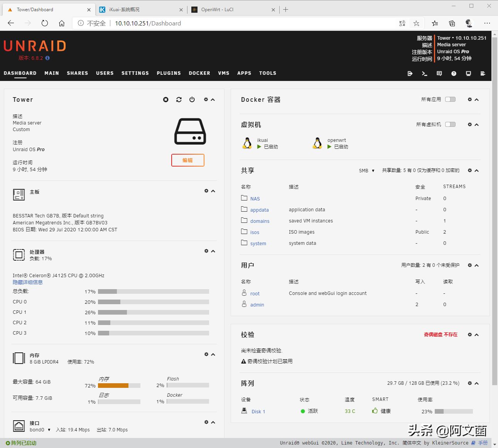The height and width of the screenshot is (448, 498).
Task: Click the feedback icon in the Unraid header
Action: coord(439,74)
